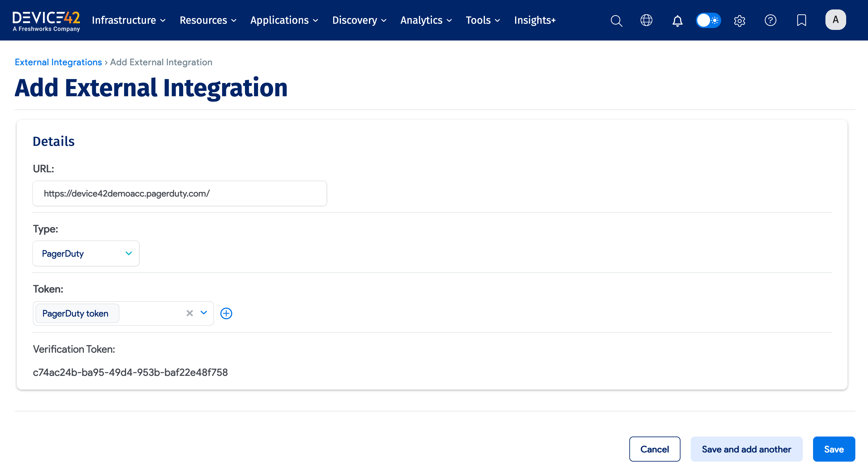This screenshot has width=868, height=467.
Task: Click the URL input field
Action: tap(179, 193)
